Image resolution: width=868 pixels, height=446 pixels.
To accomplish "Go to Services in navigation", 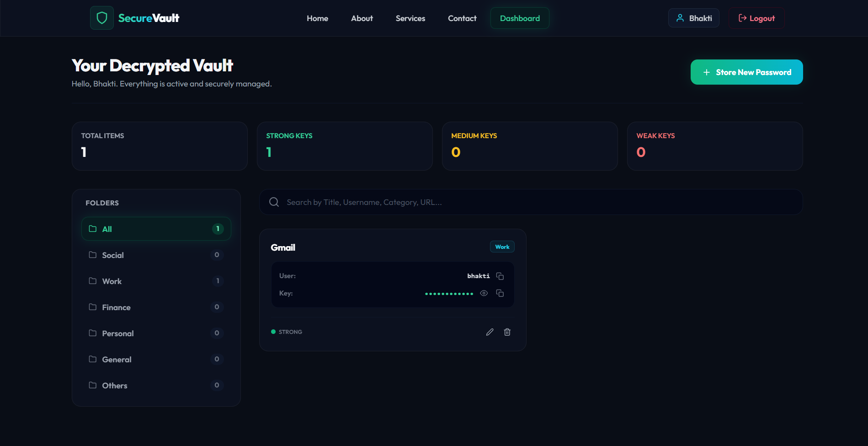I will (x=410, y=18).
